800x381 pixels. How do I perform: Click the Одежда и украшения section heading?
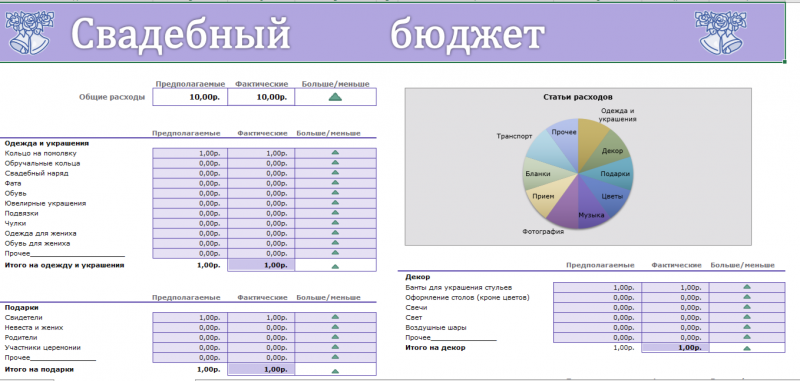point(47,143)
